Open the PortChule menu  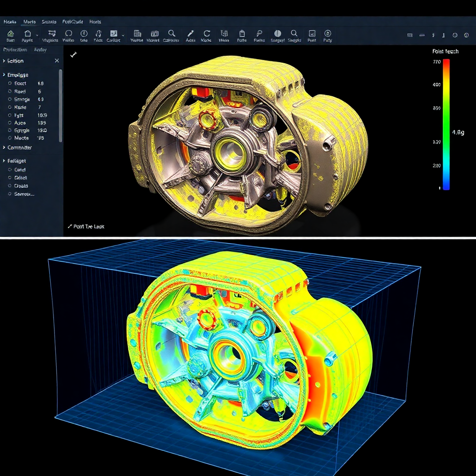(73, 22)
